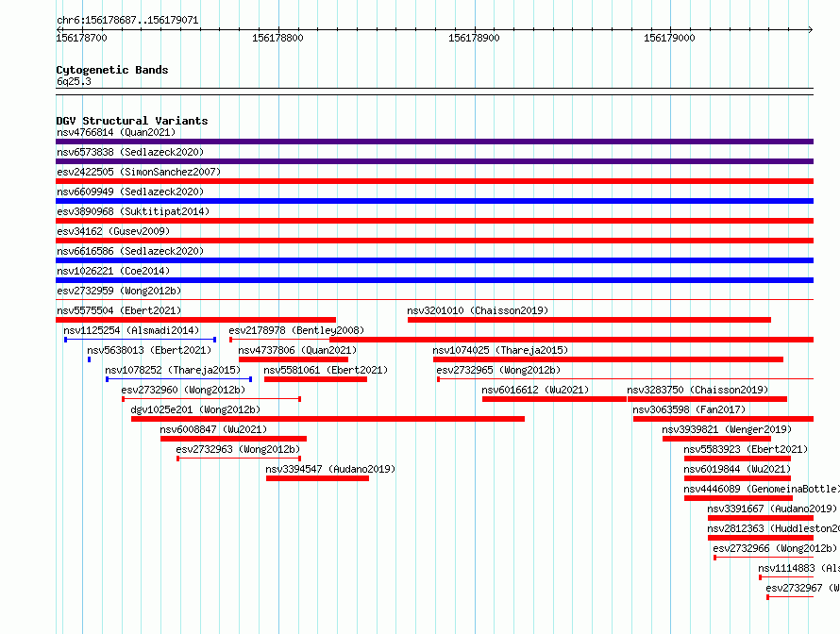The height and width of the screenshot is (634, 840).
Task: Click the nsv6016612 (Wu2021) label
Action: coord(535,390)
